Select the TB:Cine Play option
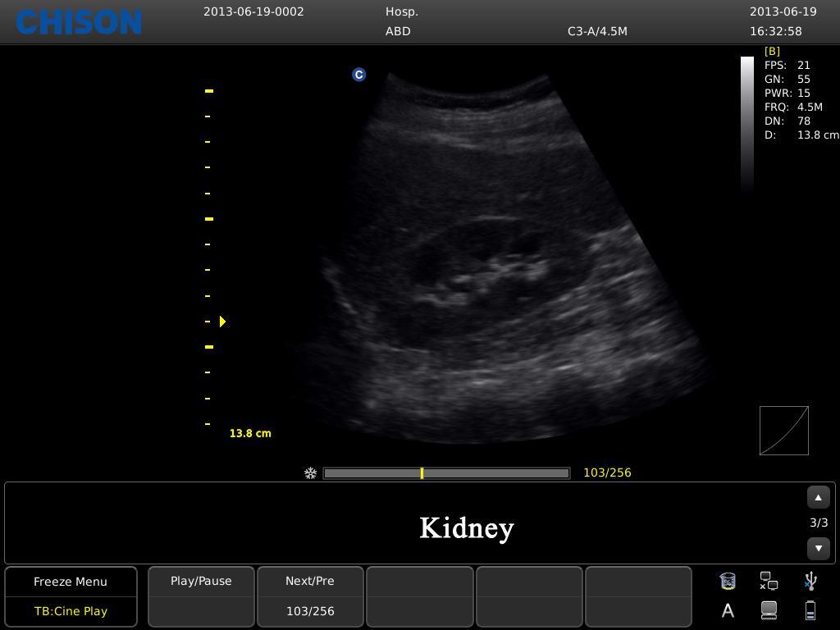The width and height of the screenshot is (840, 630). [71, 611]
